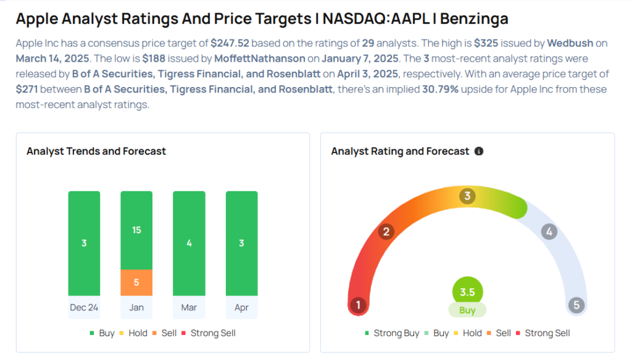Click gauge marker number 4
Screen dimensions: 632x364
[x=549, y=232]
